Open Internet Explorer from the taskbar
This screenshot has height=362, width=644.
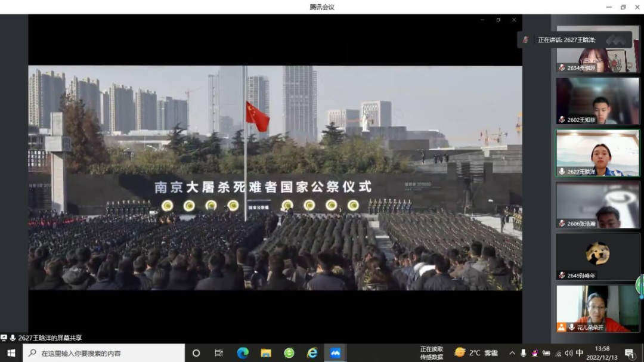(x=312, y=353)
